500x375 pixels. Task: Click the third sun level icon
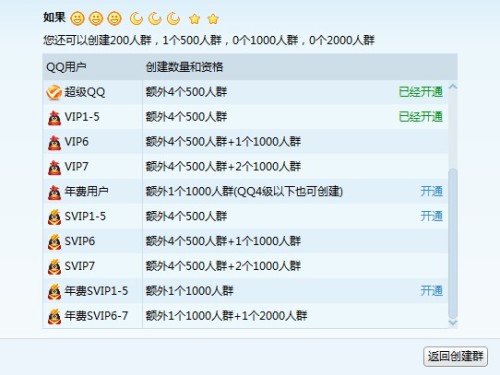(115, 19)
